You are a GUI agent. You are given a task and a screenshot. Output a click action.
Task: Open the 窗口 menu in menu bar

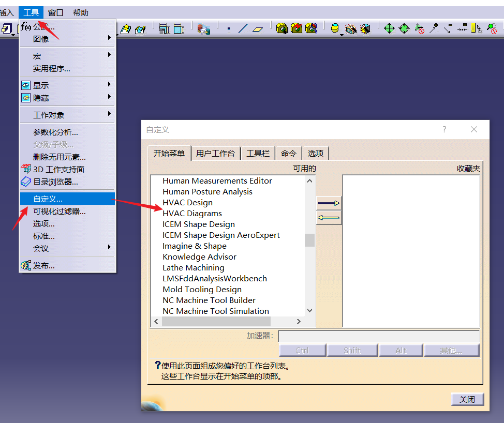point(55,12)
